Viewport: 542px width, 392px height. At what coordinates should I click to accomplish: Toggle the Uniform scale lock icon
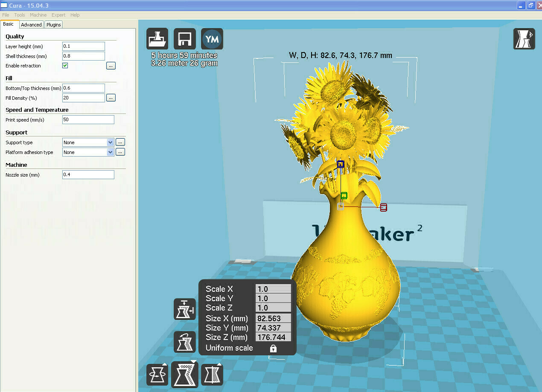point(273,348)
